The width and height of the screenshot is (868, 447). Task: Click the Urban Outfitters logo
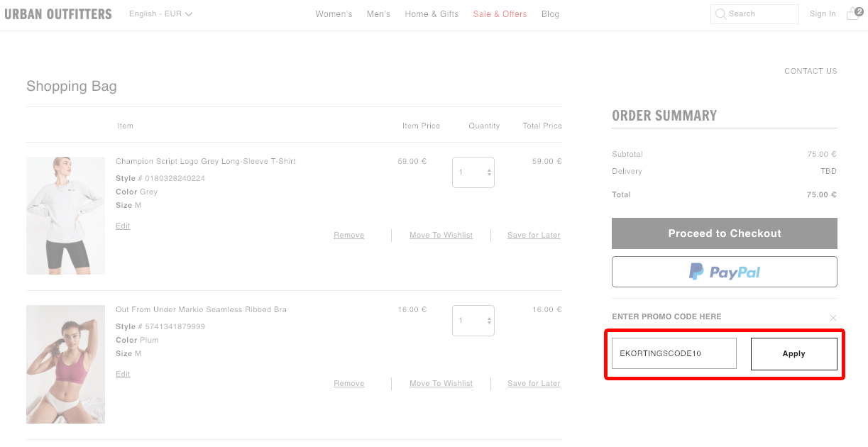pos(58,13)
